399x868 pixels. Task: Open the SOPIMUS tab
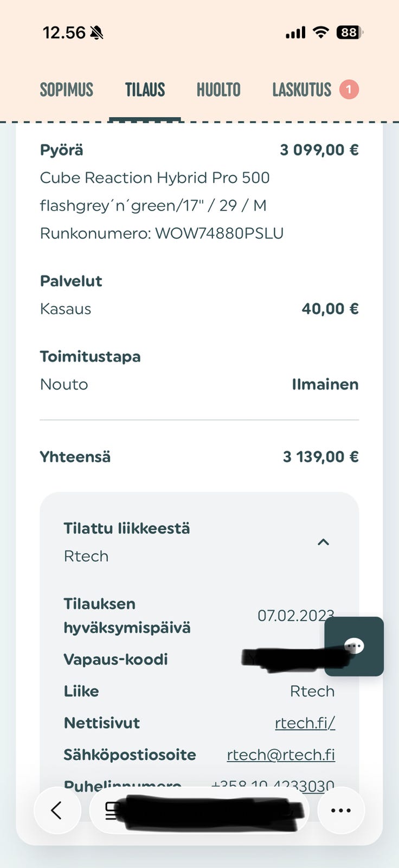(66, 90)
